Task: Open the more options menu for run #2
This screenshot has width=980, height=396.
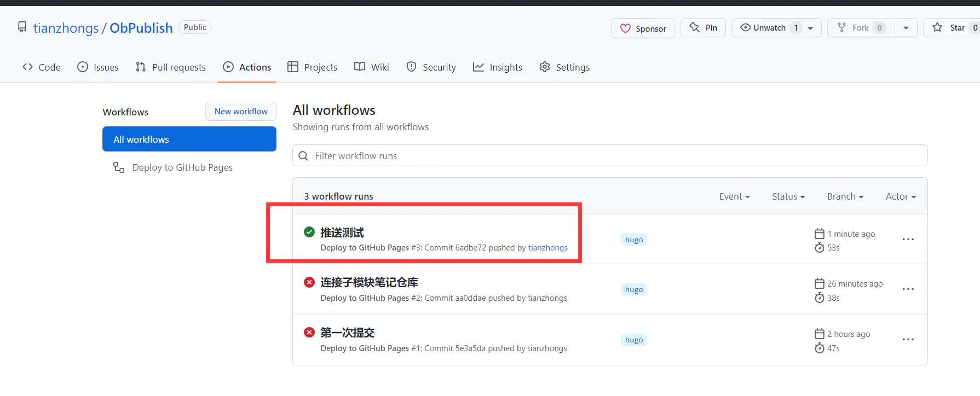Action: pyautogui.click(x=908, y=289)
